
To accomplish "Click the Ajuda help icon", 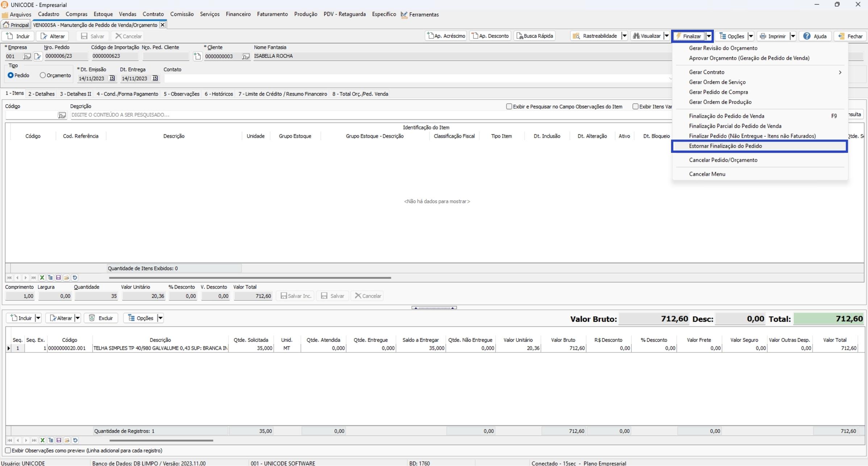I will pyautogui.click(x=806, y=36).
